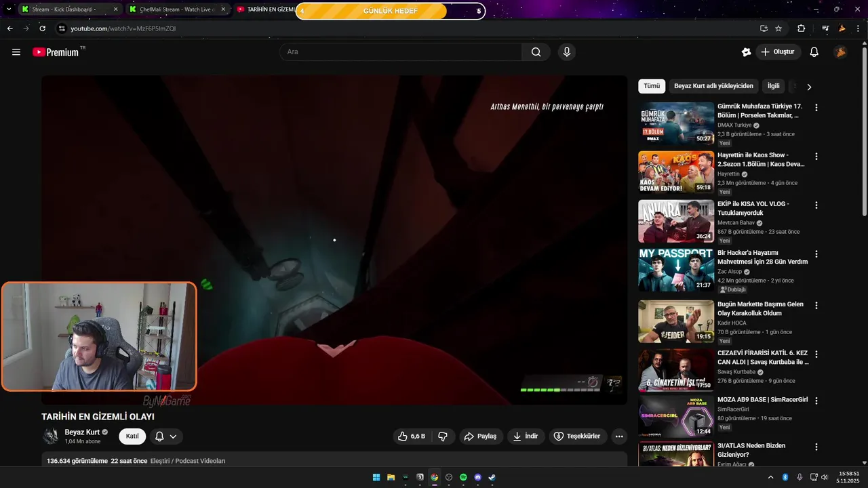Open options for EKİP KISA YOL VLOG

(x=816, y=205)
